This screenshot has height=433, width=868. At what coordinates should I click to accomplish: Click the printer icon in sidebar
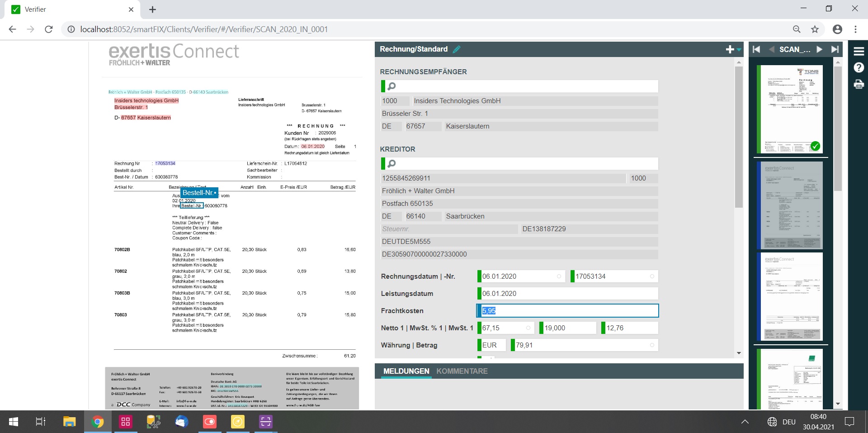859,84
